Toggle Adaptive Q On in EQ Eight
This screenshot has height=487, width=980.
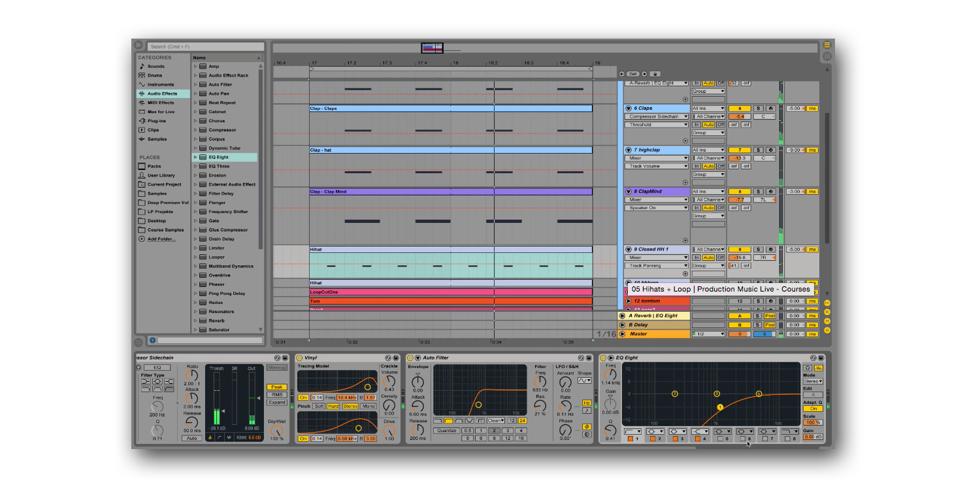tap(813, 409)
